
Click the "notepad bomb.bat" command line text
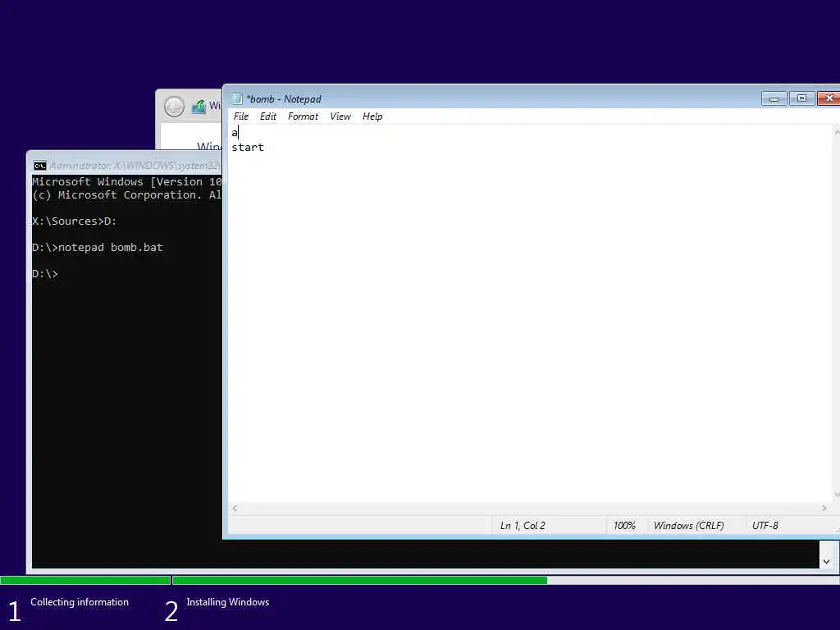(111, 248)
